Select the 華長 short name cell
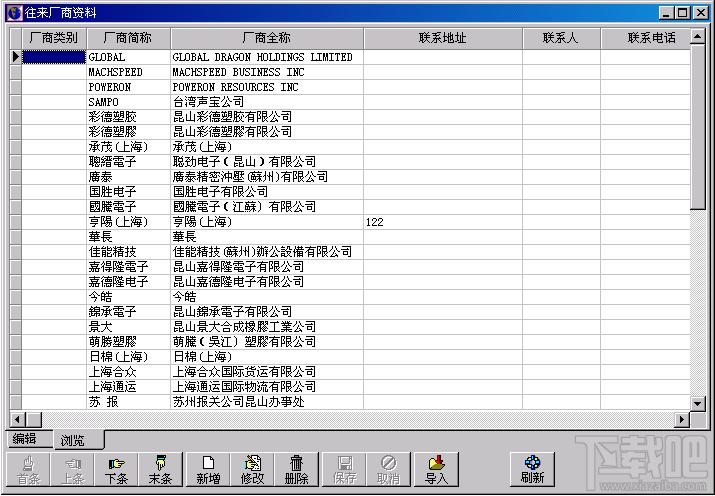This screenshot has width=715, height=496. click(128, 237)
